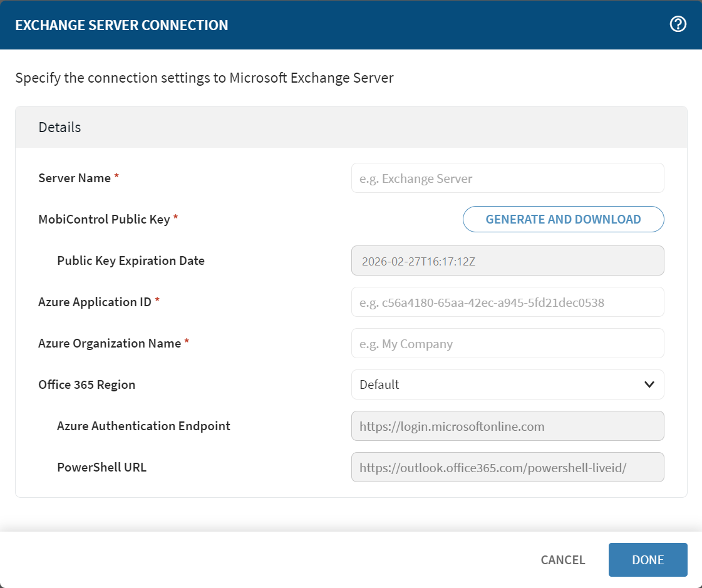
Task: Click CANCEL to dismiss the dialog
Action: click(x=562, y=559)
